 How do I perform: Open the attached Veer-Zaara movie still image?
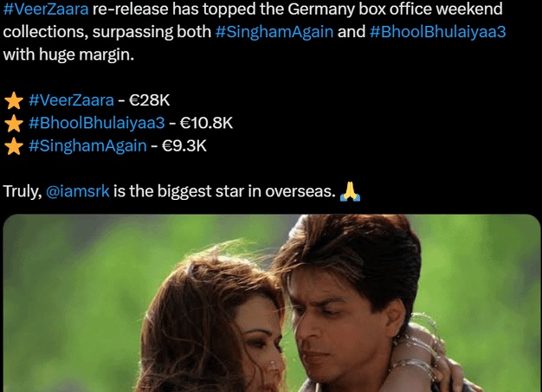click(x=271, y=303)
